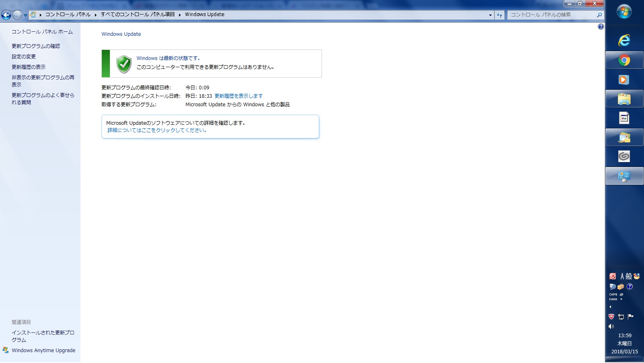
Task: Click Microsoft Update からの Windows と他の製品 text
Action: (237, 105)
